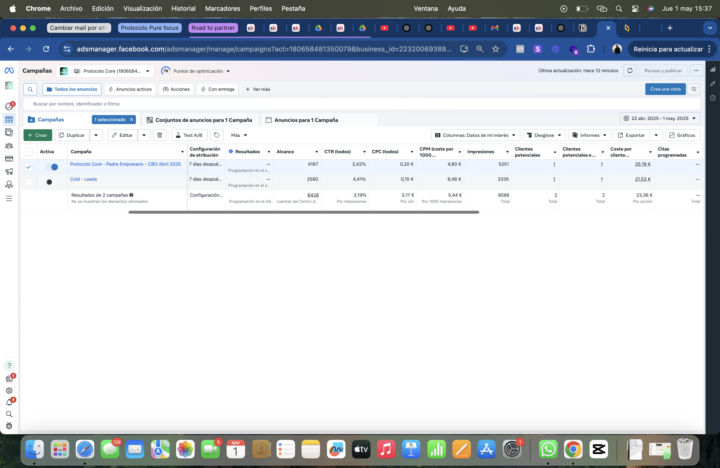
Task: Click the Exportar button
Action: pos(632,135)
